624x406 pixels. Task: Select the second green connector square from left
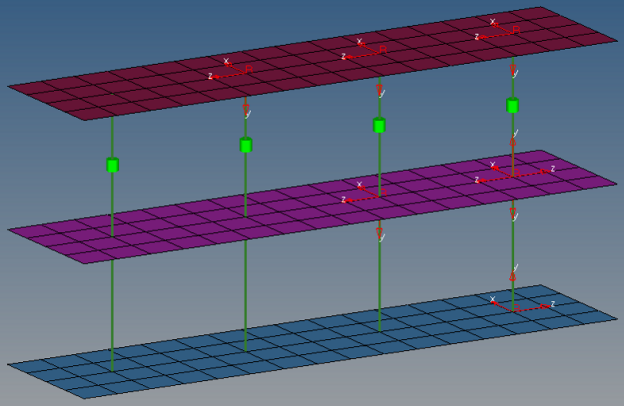pos(246,145)
